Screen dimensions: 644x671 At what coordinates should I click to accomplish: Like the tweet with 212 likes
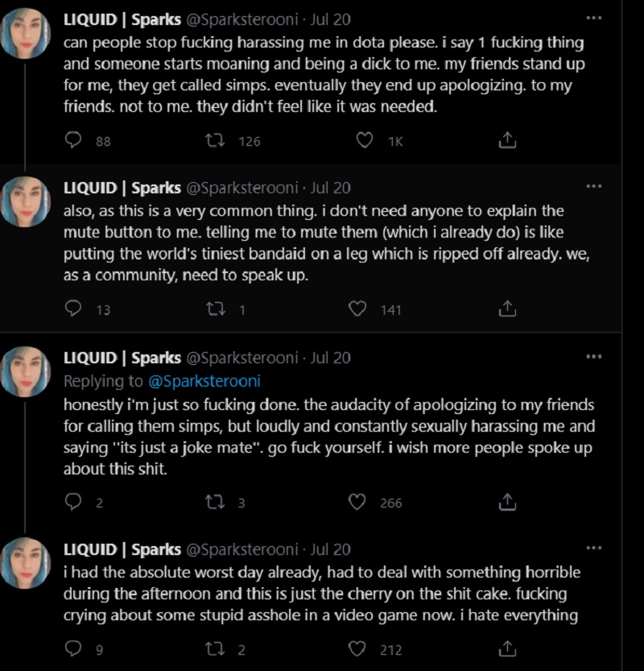pyautogui.click(x=357, y=648)
